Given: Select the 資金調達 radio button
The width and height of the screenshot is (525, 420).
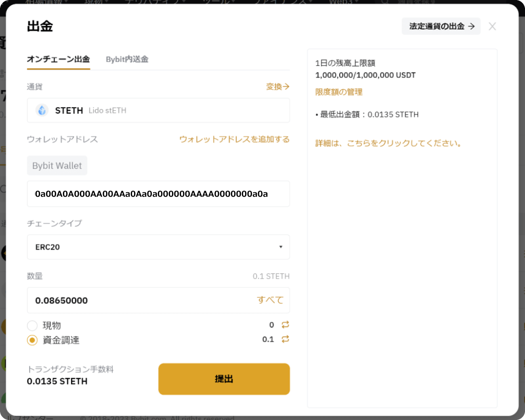Looking at the screenshot, I should (x=32, y=340).
